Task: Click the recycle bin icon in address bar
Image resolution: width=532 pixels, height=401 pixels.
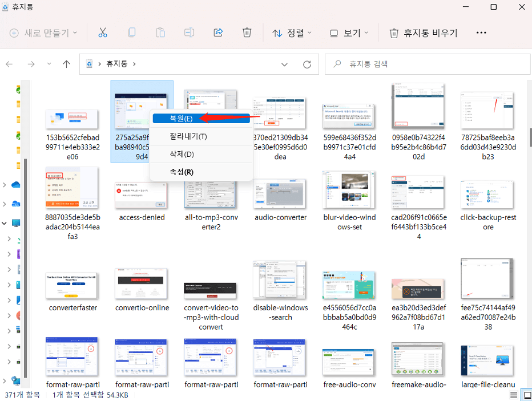Action: (89, 64)
